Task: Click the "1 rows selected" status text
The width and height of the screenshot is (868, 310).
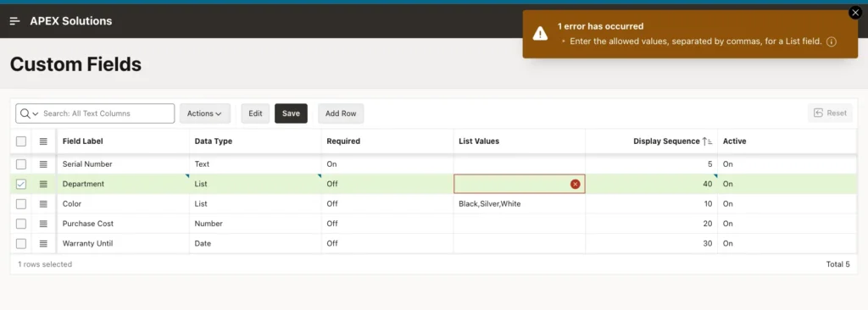Action: [45, 264]
